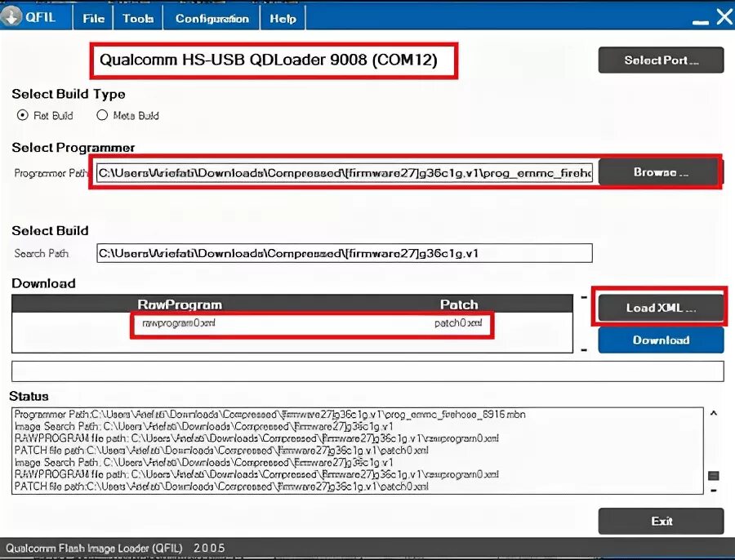The image size is (735, 560).
Task: Click the Patch column header
Action: (x=459, y=304)
